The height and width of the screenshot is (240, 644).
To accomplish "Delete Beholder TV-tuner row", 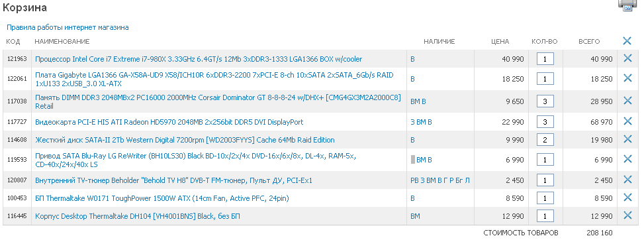I will [627, 180].
